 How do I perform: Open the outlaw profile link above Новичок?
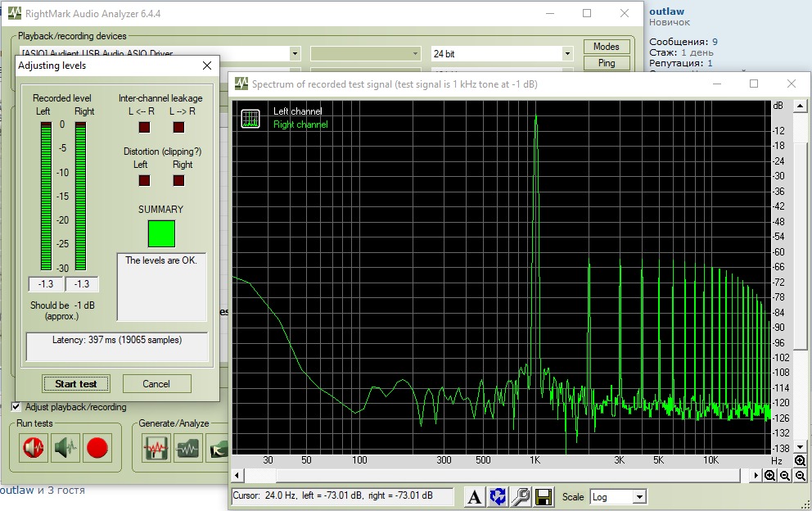click(x=666, y=11)
